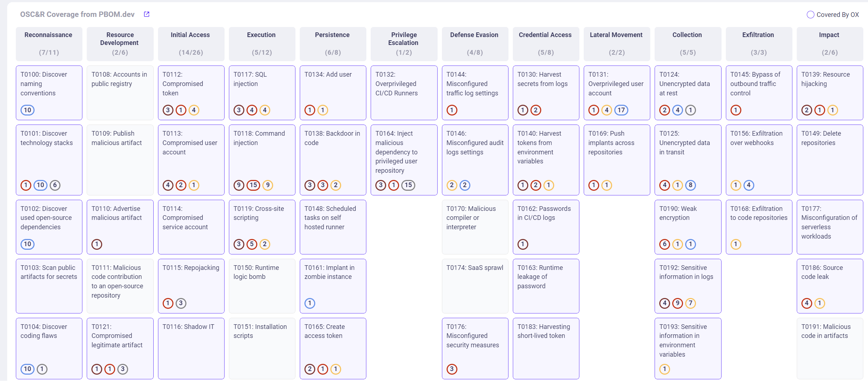Click the OSC&R Coverage from PBOM.dev title
This screenshot has height=384, width=868.
point(77,14)
